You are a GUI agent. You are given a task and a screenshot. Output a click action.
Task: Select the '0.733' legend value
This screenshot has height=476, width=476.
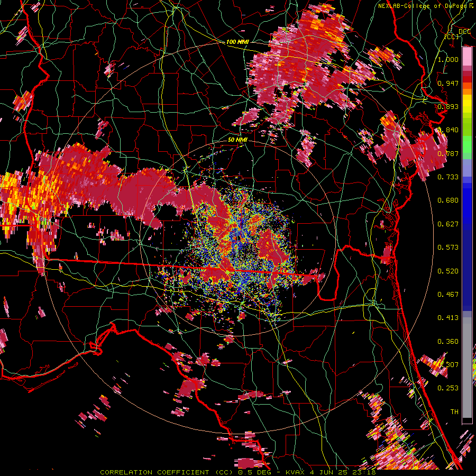[448, 177]
